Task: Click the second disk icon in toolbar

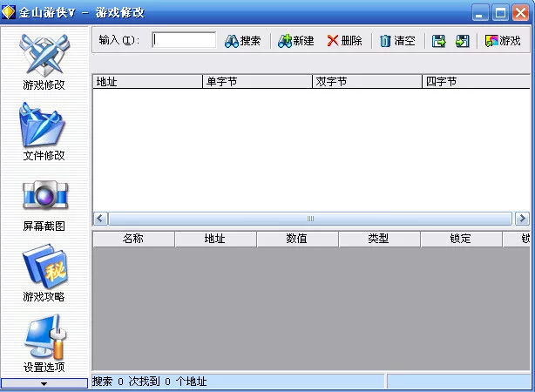Action: pyautogui.click(x=462, y=41)
